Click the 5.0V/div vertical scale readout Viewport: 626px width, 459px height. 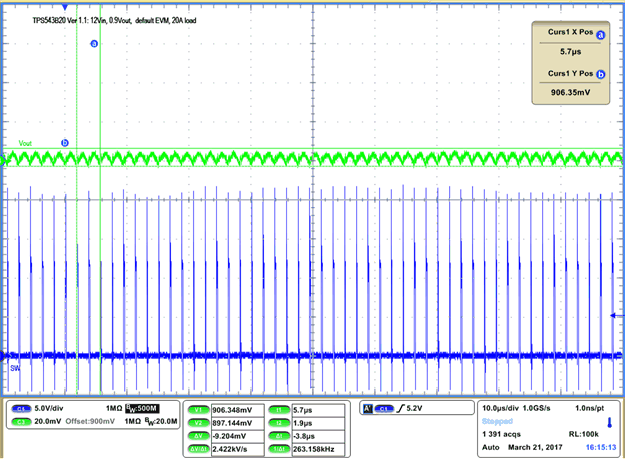[x=49, y=408]
